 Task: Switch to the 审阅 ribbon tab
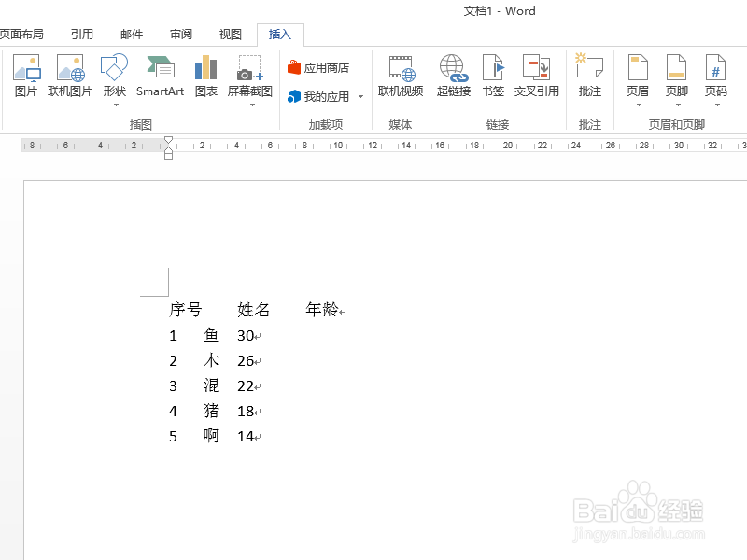[180, 33]
